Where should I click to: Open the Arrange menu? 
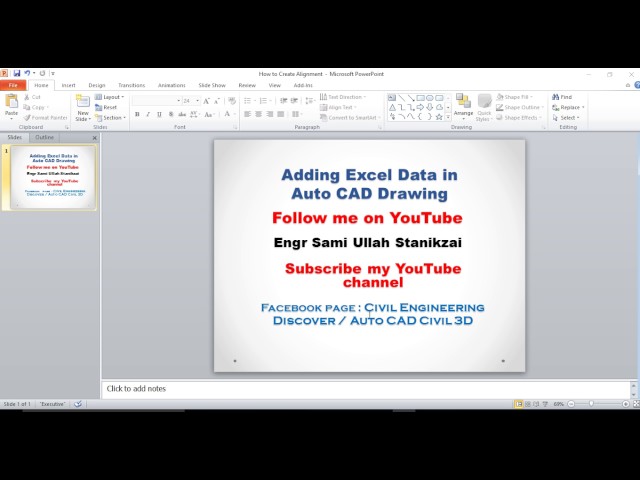coord(463,107)
